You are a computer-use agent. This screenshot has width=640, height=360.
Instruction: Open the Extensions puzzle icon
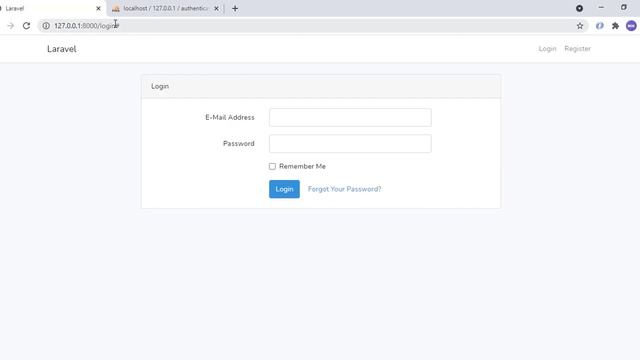616,26
